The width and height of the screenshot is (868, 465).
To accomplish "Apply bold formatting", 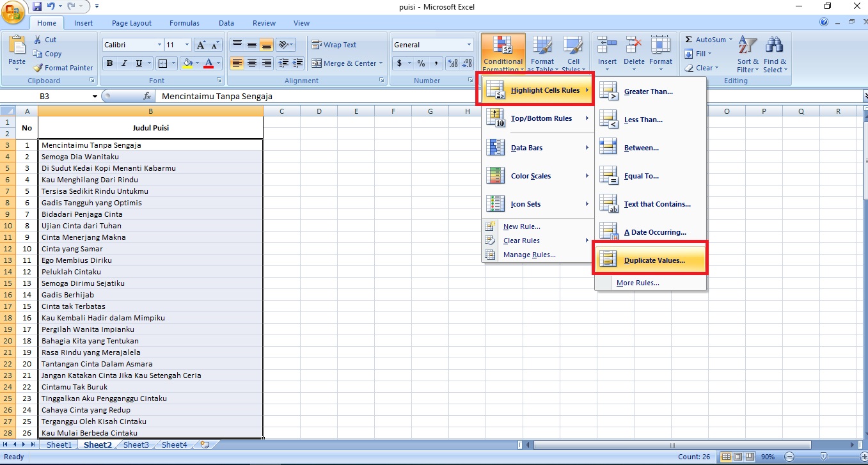I will [109, 63].
